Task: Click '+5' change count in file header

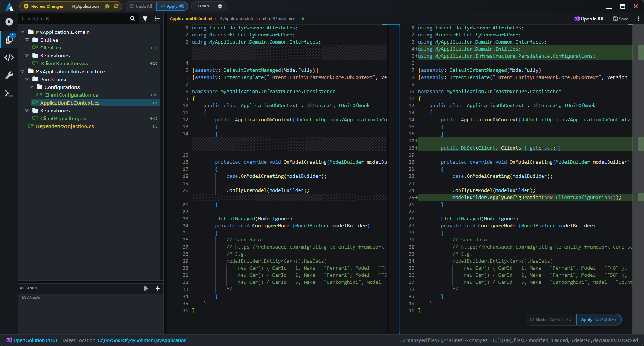Action: coord(302,19)
